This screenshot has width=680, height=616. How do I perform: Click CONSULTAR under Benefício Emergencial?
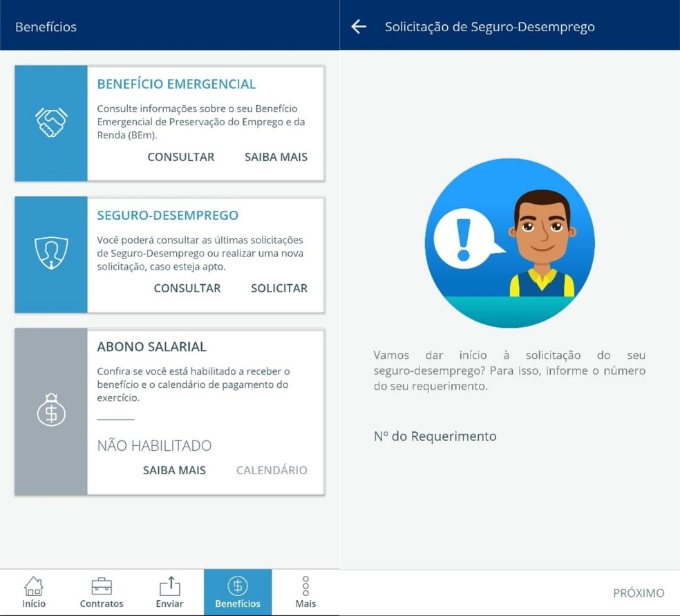tap(181, 157)
